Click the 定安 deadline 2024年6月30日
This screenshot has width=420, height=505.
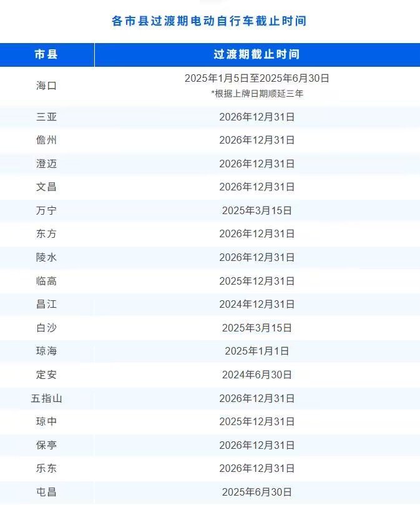(x=257, y=375)
